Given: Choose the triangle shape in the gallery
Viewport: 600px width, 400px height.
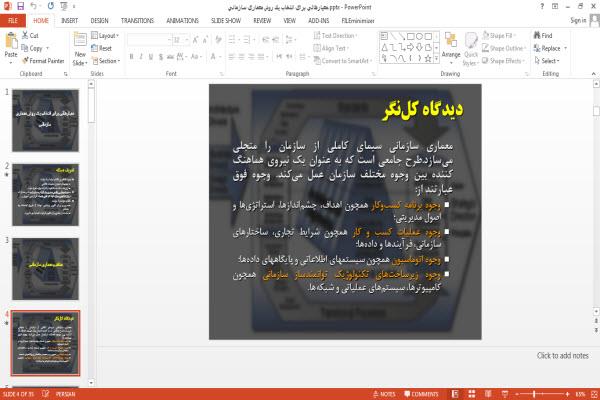Looking at the screenshot, I should coord(384,47).
